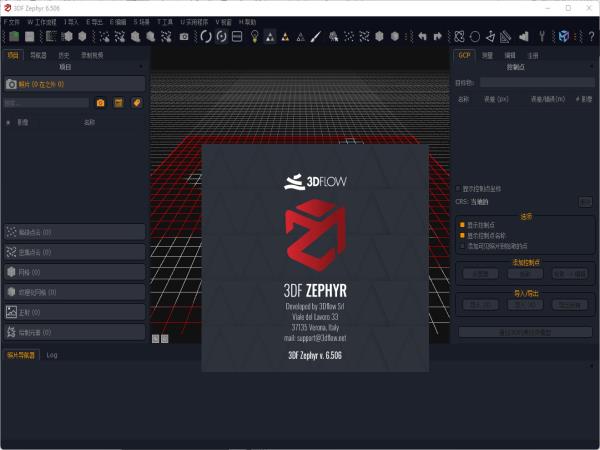Click the stepped bar-shape toolbar icon
Screen dimensions: 600x450
tap(524, 37)
